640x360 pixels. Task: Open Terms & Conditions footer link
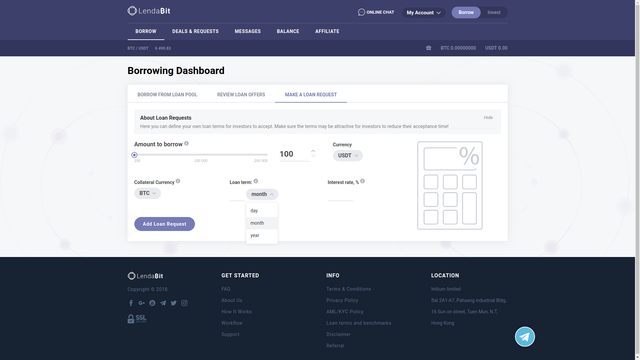(x=349, y=289)
